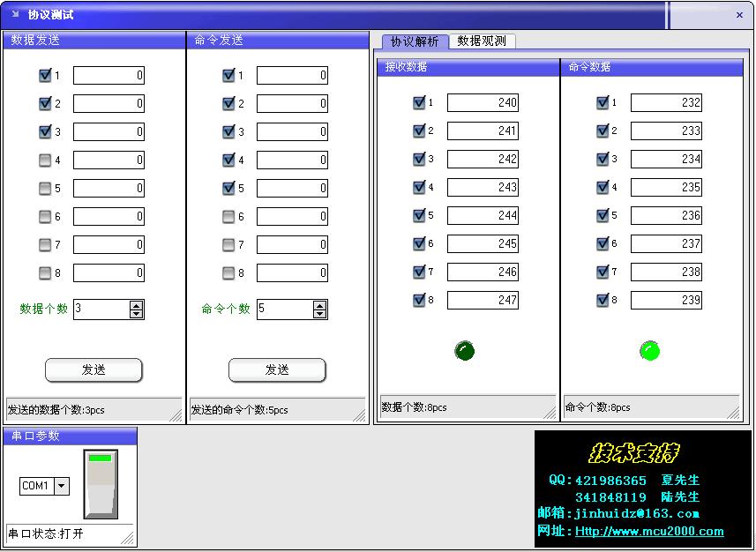The image size is (756, 552).
Task: Click 发送 button in 数据发送 panel
Action: pos(94,369)
